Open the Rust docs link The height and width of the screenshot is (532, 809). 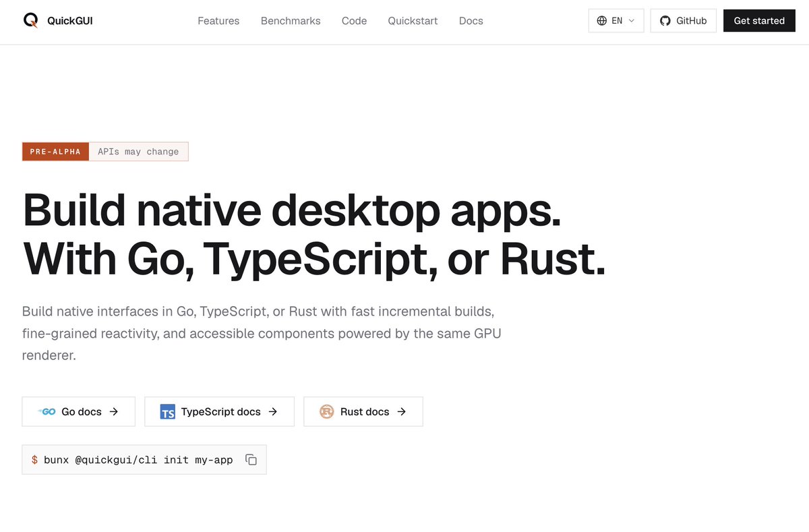[x=363, y=411]
